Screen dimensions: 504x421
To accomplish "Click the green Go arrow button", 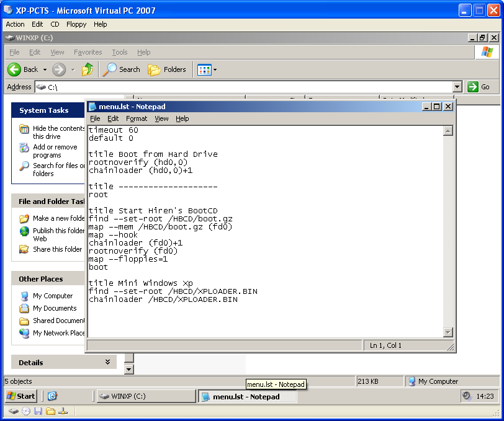I will click(x=473, y=87).
